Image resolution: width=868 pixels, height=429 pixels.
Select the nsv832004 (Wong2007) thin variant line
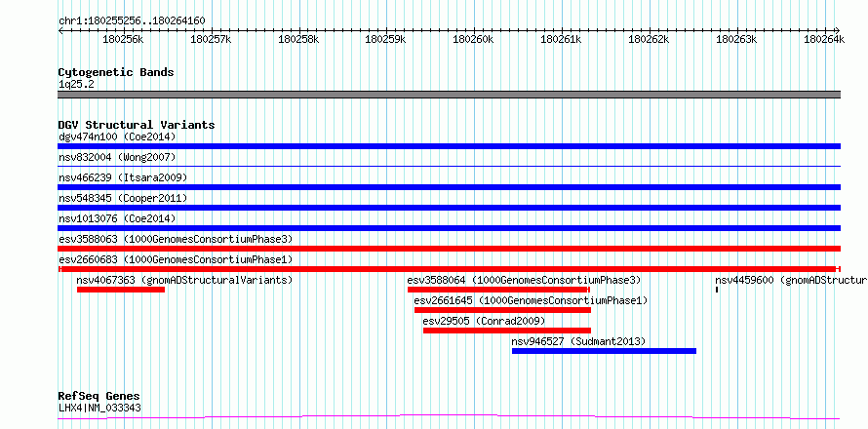(x=449, y=166)
